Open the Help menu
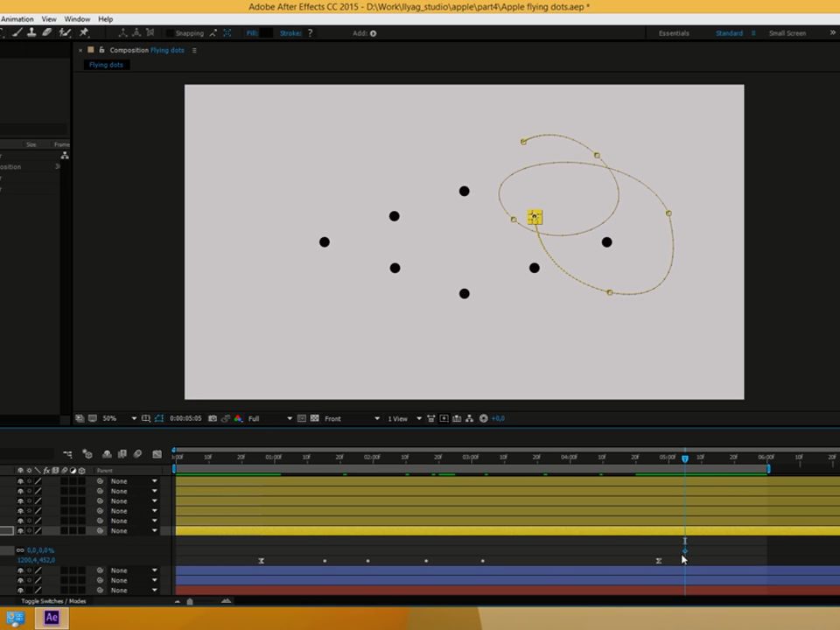840x630 pixels. (x=106, y=18)
